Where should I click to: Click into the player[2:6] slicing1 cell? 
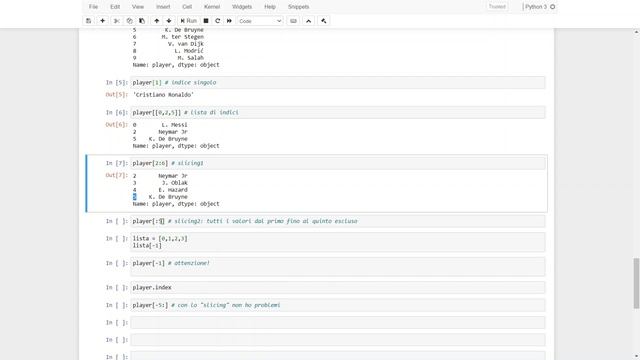pos(338,163)
